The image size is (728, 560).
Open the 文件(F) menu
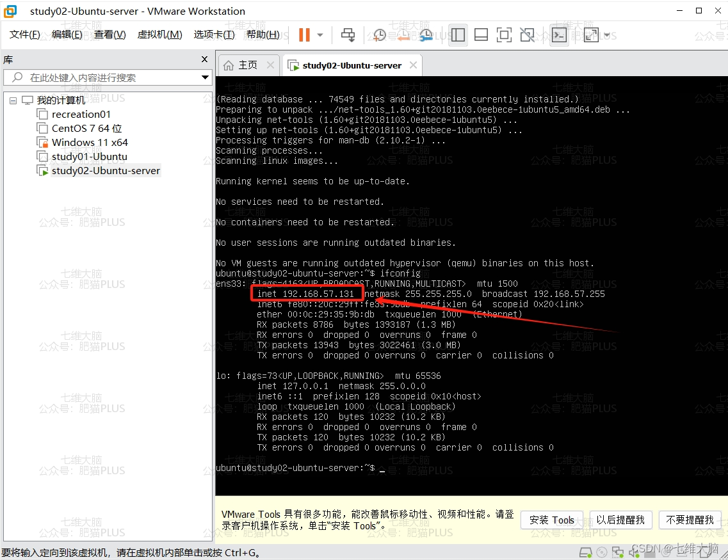(x=24, y=35)
